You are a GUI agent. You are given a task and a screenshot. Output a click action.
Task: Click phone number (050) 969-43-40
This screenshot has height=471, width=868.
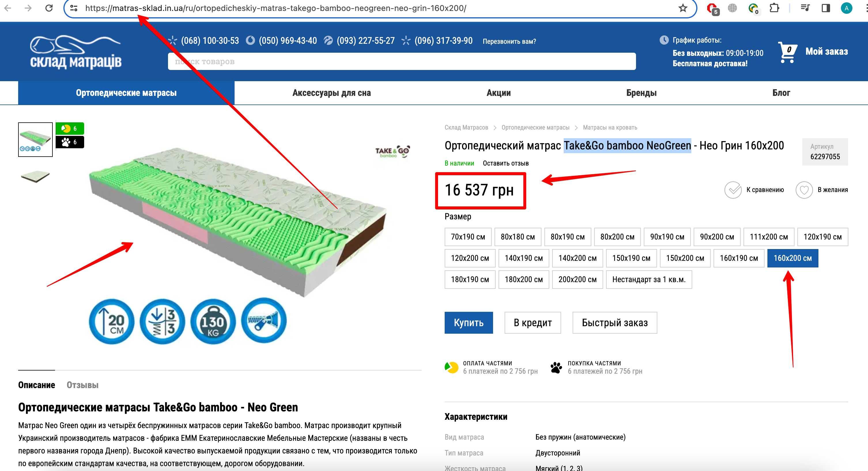coord(288,41)
